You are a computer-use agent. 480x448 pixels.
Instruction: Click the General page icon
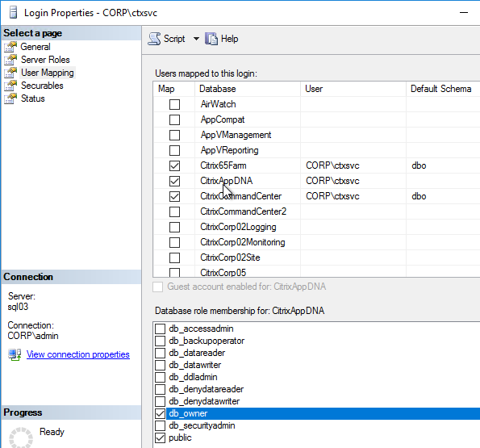(x=10, y=47)
